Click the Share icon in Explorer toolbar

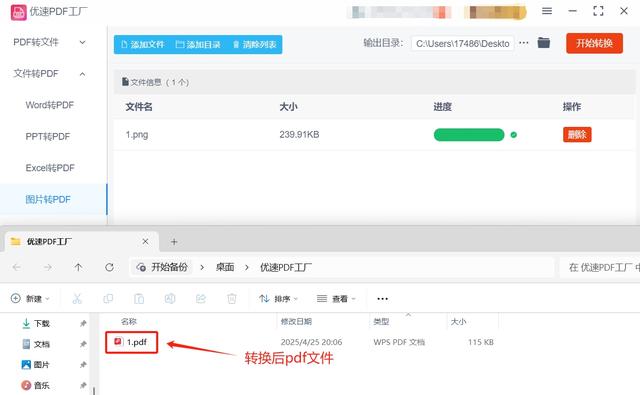[201, 299]
